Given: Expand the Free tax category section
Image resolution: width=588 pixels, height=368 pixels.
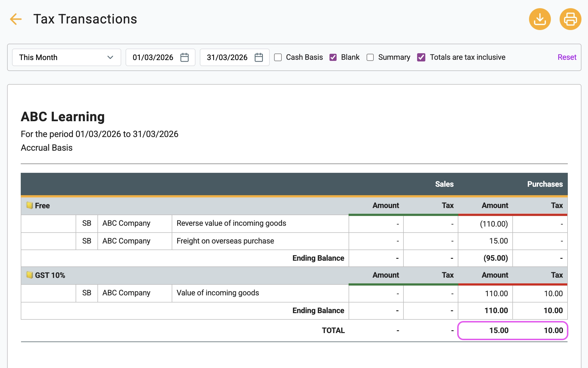Looking at the screenshot, I should [43, 206].
